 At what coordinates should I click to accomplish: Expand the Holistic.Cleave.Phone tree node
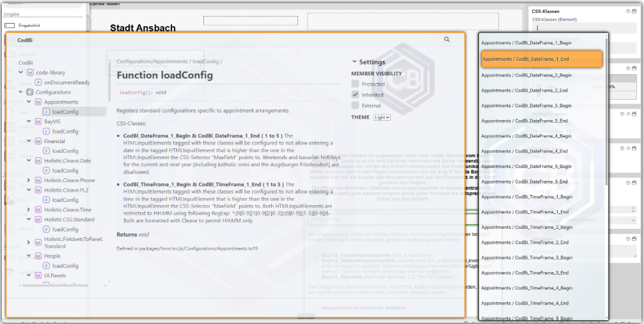tap(29, 180)
